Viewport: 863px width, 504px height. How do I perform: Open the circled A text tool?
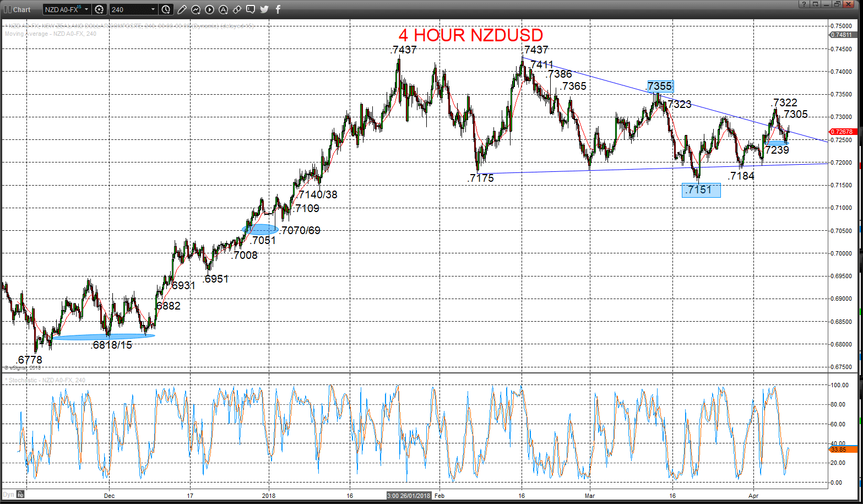(223, 9)
